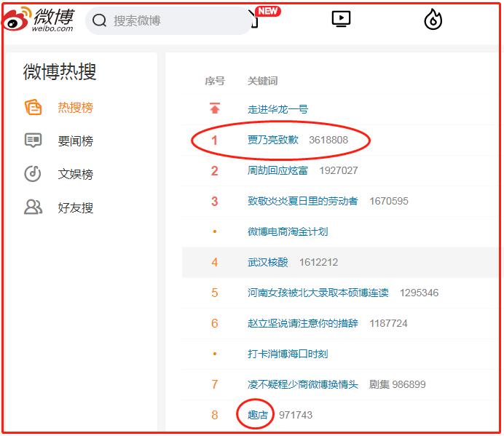Image resolution: width=504 pixels, height=436 pixels.
Task: Open trend 武汉核酸
Action: click(x=268, y=262)
